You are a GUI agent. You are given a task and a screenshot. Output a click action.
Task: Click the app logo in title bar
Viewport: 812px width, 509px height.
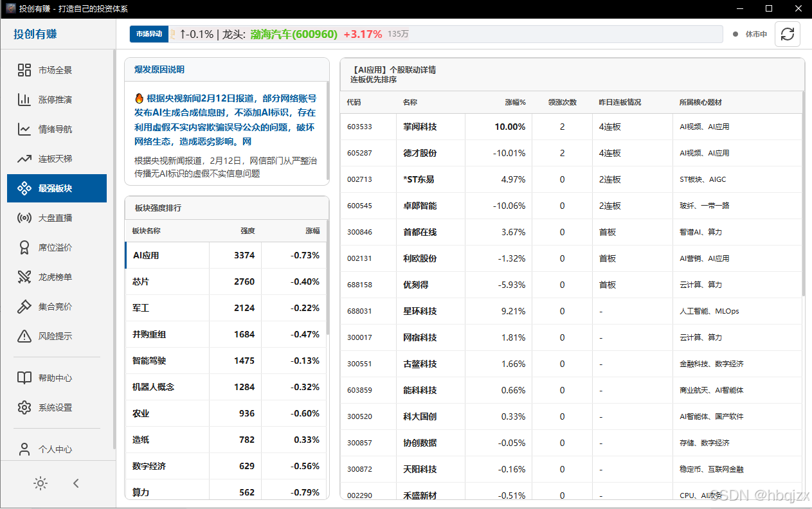coord(10,8)
